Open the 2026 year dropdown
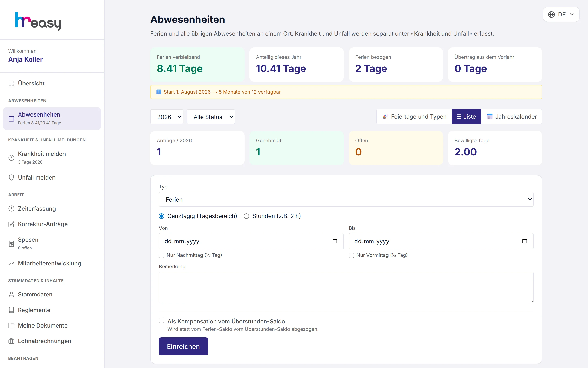The image size is (588, 368). coord(167,117)
